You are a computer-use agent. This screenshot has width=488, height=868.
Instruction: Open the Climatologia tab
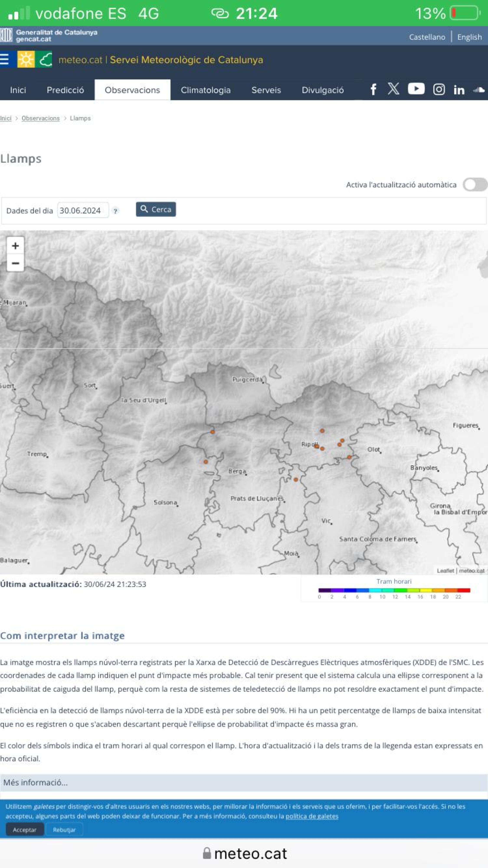point(206,90)
